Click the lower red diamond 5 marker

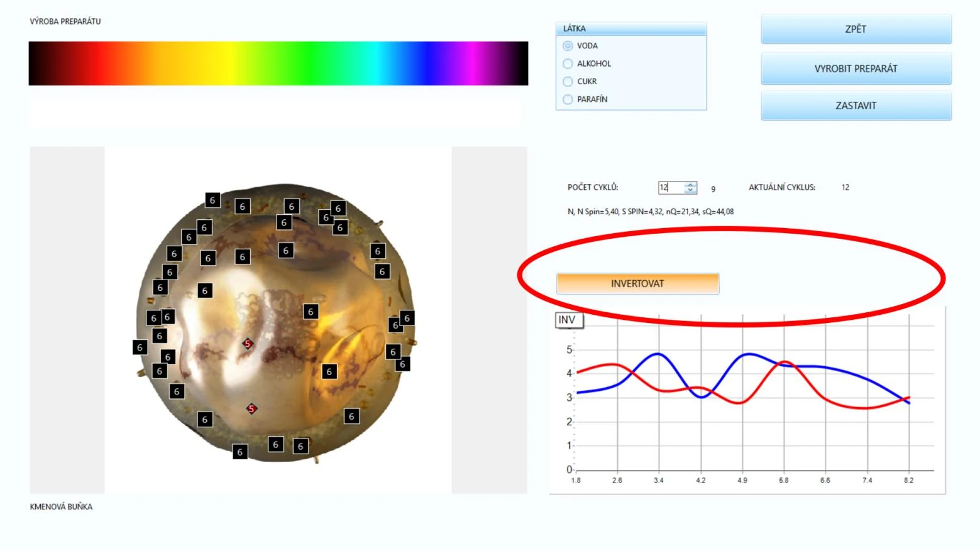coord(251,409)
